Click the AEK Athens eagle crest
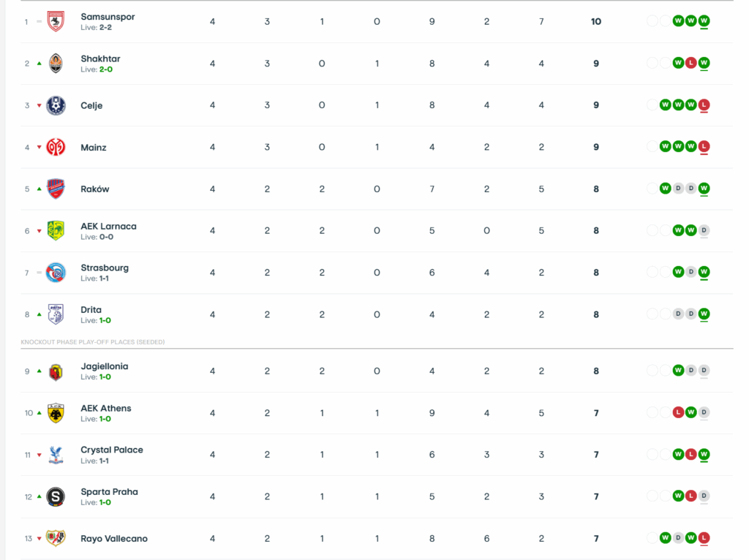This screenshot has height=560, width=749. coord(56,413)
